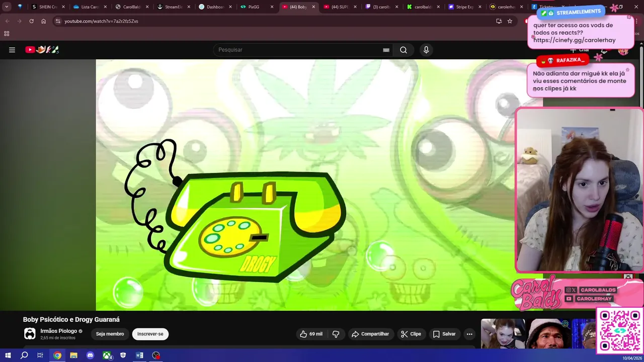
Task: Like the video showing 69 mil
Action: coord(311,334)
